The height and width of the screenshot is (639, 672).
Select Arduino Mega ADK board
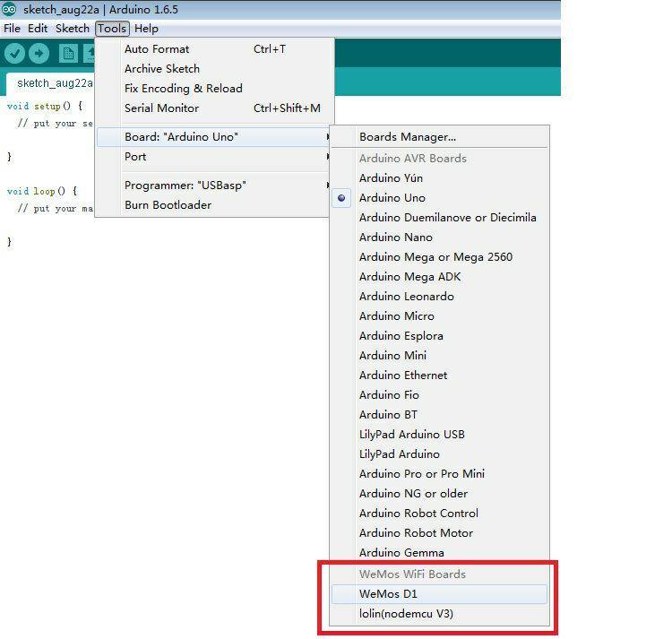[439, 277]
